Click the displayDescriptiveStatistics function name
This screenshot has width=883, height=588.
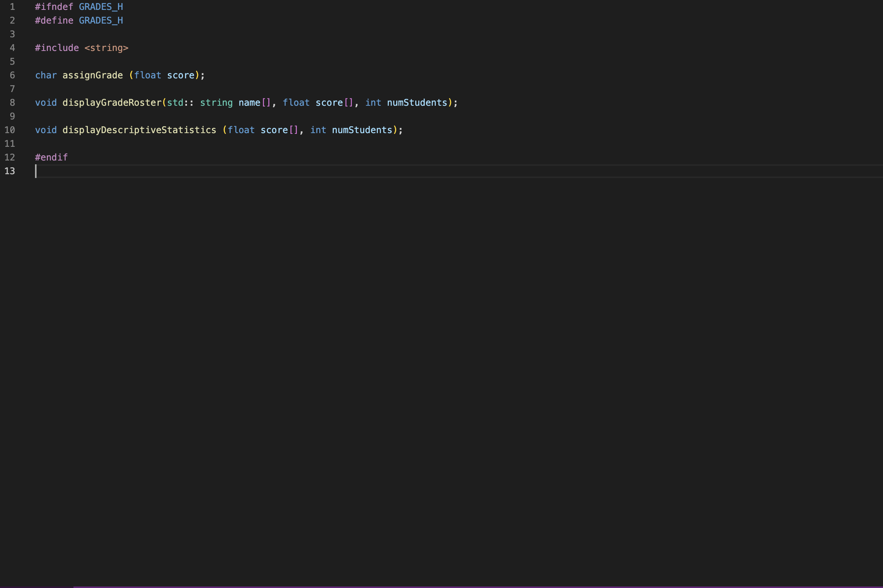click(139, 130)
